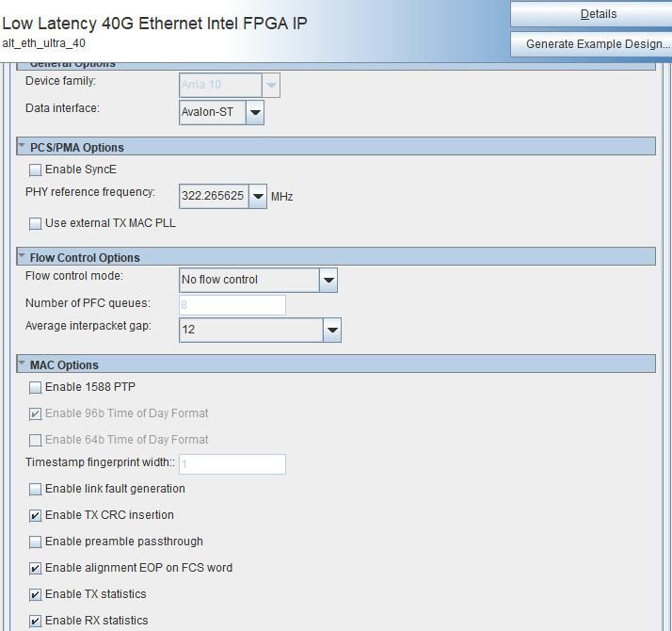The image size is (672, 631).
Task: Disable Enable TX statistics checkbox
Action: point(35,594)
